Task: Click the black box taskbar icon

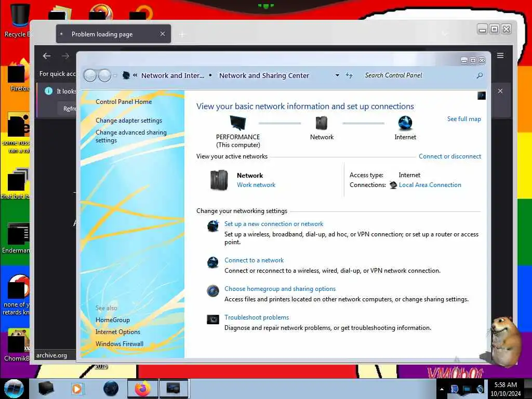Action: pos(46,389)
